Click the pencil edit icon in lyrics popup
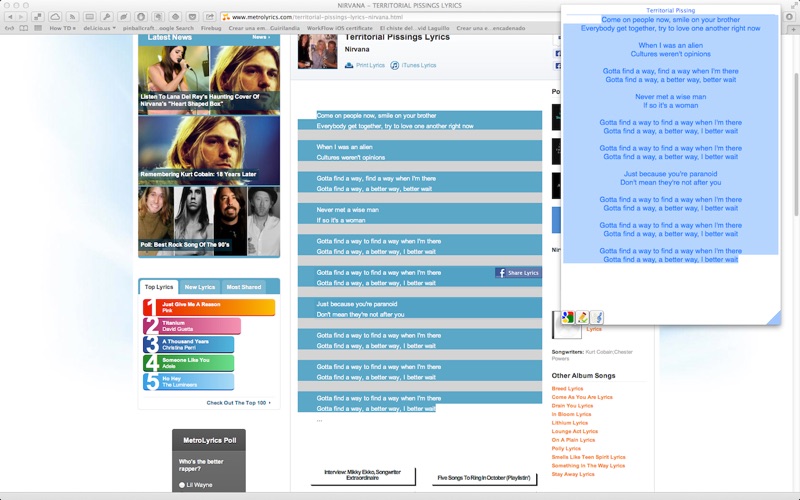The width and height of the screenshot is (800, 500). [x=582, y=317]
